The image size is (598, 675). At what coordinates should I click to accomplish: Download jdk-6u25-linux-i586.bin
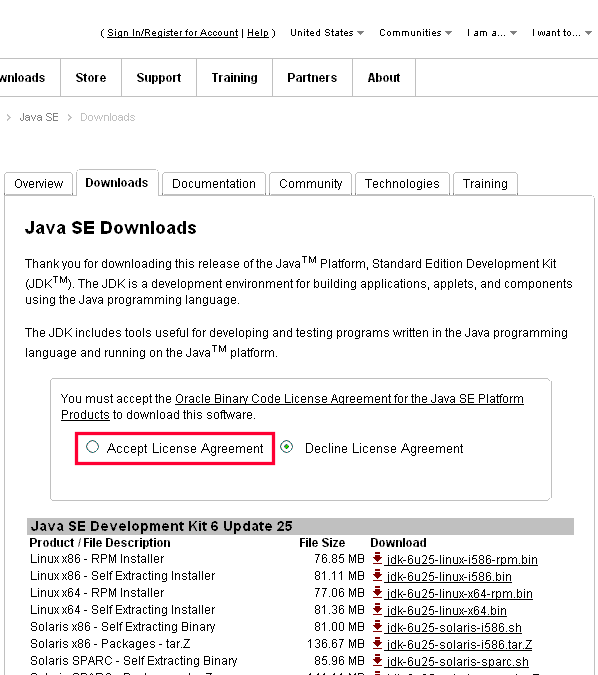tap(449, 576)
